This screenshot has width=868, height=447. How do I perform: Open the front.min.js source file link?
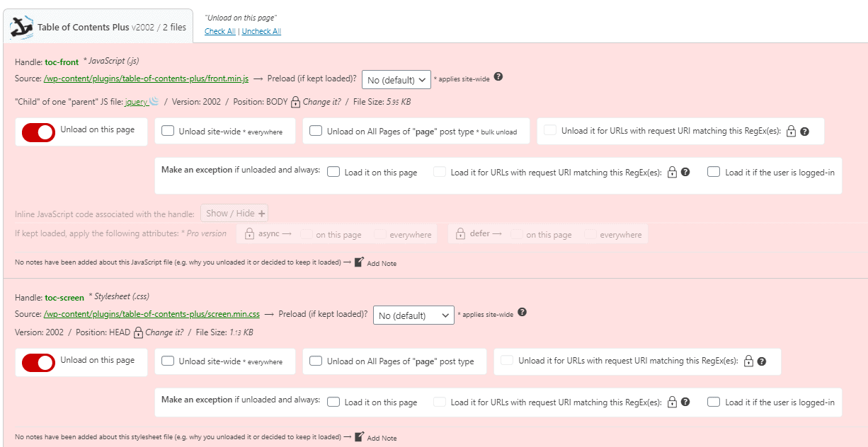click(146, 79)
